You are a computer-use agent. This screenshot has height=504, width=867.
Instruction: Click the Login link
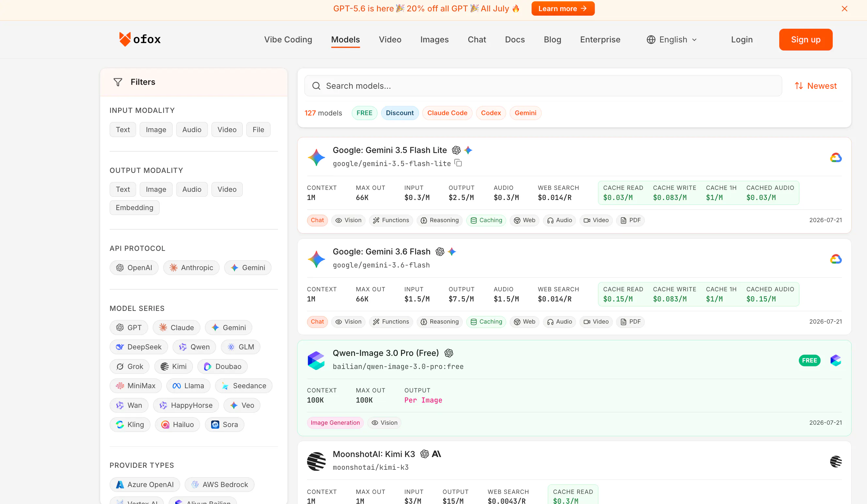(742, 39)
